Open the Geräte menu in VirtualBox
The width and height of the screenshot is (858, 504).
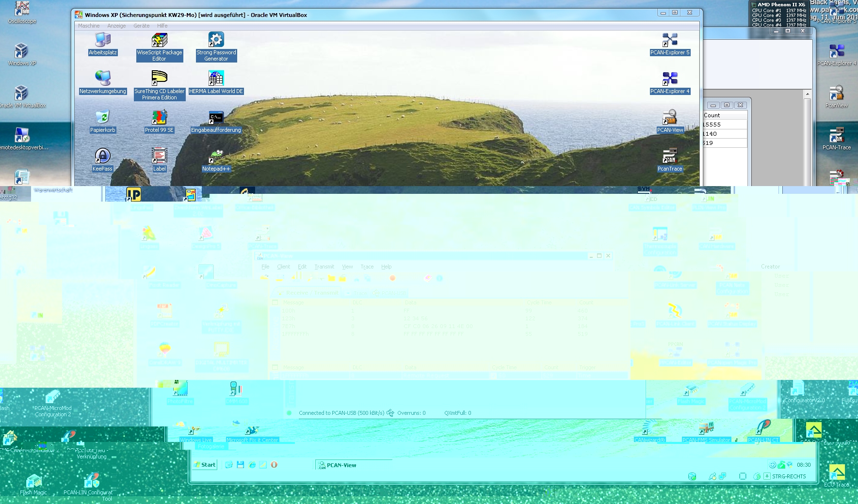coord(141,26)
